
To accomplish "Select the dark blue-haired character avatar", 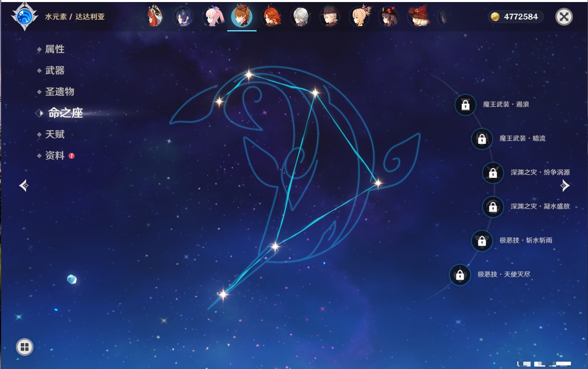I will tap(183, 17).
